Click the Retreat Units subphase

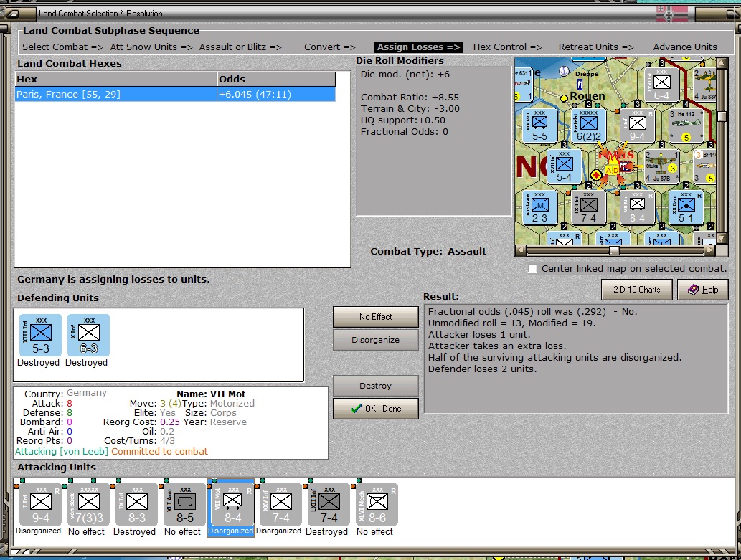point(596,47)
